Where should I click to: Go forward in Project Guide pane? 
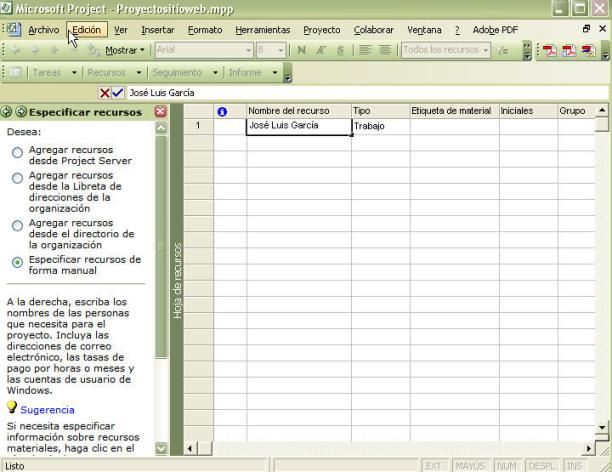tap(21, 112)
